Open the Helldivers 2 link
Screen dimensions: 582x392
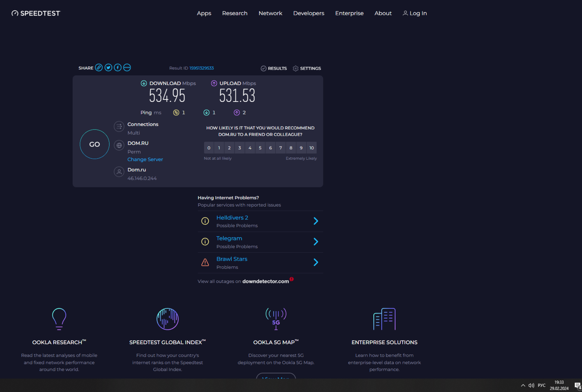[232, 218]
